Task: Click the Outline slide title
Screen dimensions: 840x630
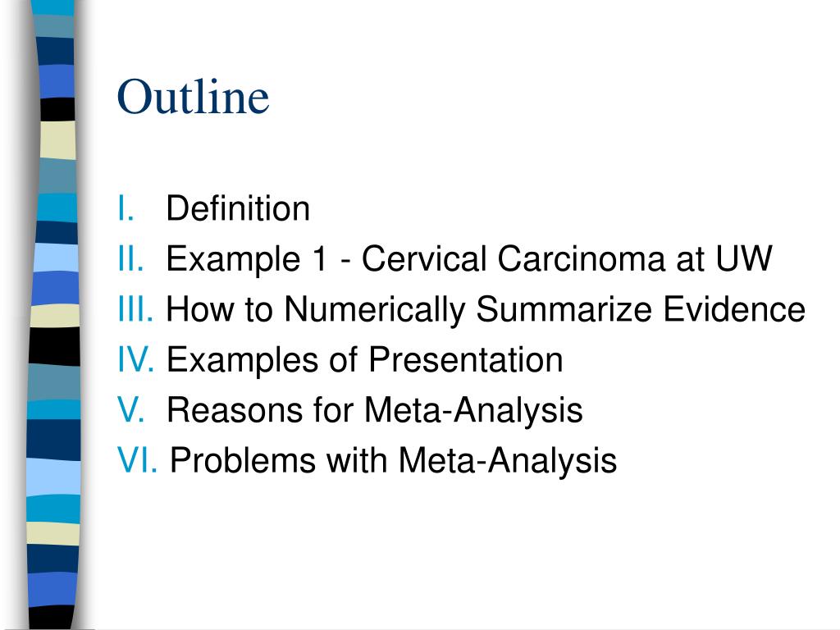Action: [193, 97]
